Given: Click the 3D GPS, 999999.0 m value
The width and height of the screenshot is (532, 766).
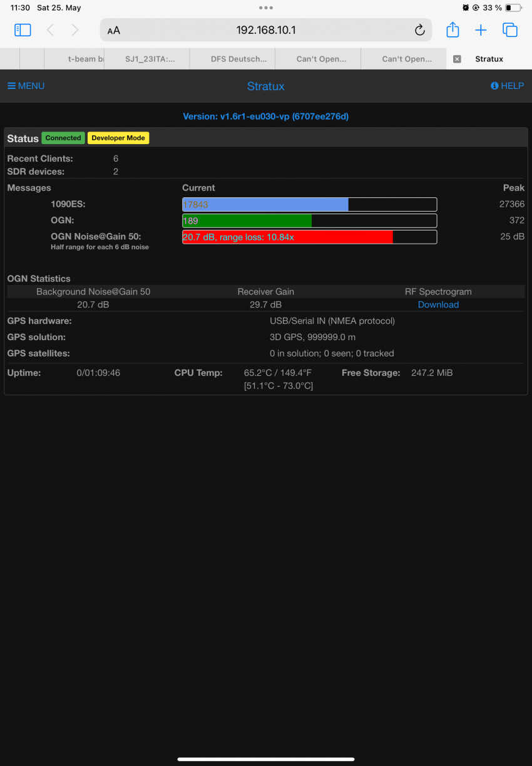Looking at the screenshot, I should (312, 337).
